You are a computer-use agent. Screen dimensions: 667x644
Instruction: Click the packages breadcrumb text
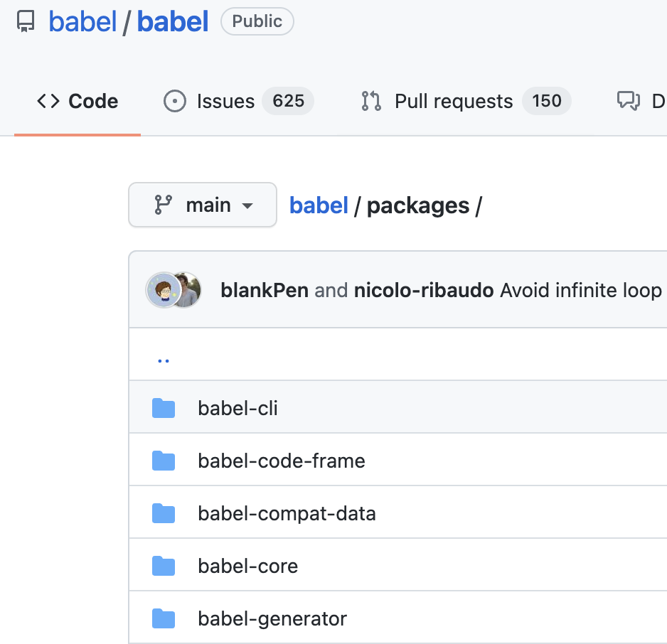pyautogui.click(x=418, y=205)
